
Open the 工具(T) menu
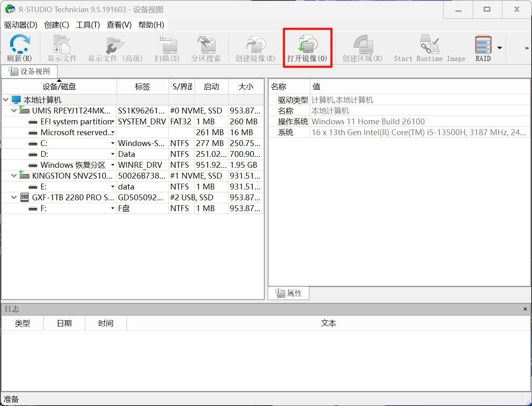88,25
